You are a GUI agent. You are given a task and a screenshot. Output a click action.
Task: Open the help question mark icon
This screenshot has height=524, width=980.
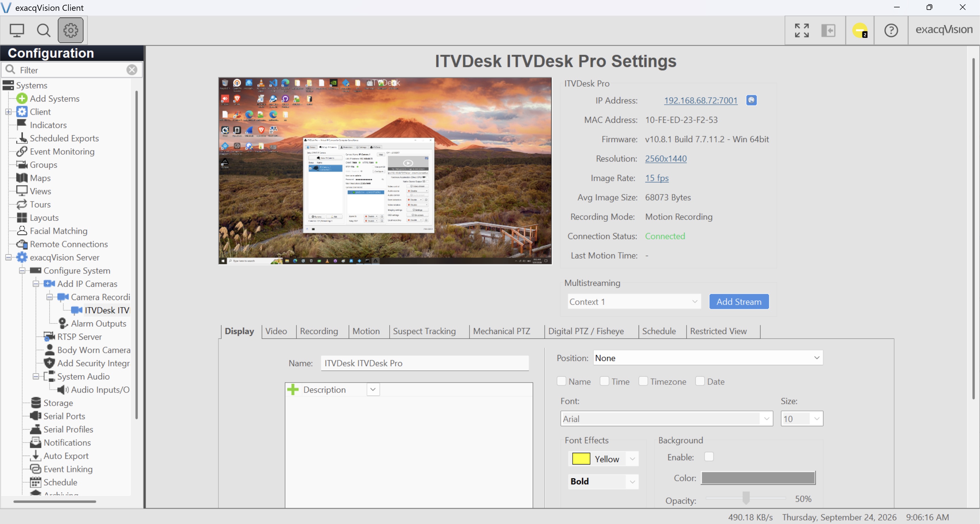[x=891, y=30]
